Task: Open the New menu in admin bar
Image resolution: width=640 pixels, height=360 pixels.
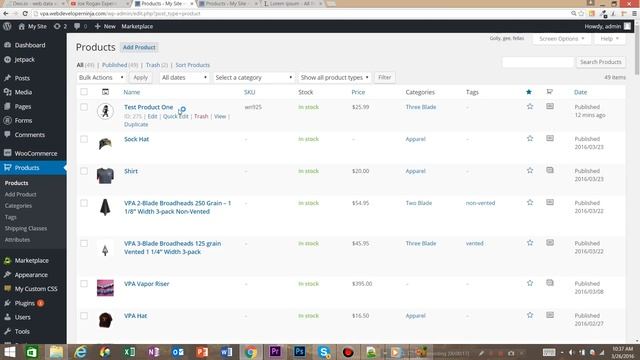Action: [x=105, y=27]
